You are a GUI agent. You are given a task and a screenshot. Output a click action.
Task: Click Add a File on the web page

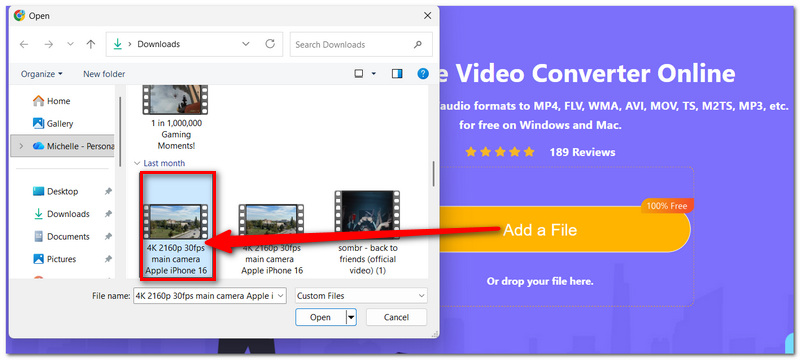point(540,230)
